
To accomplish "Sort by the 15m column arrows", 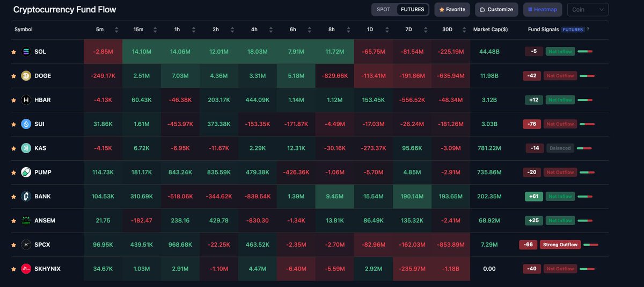I will [x=155, y=30].
